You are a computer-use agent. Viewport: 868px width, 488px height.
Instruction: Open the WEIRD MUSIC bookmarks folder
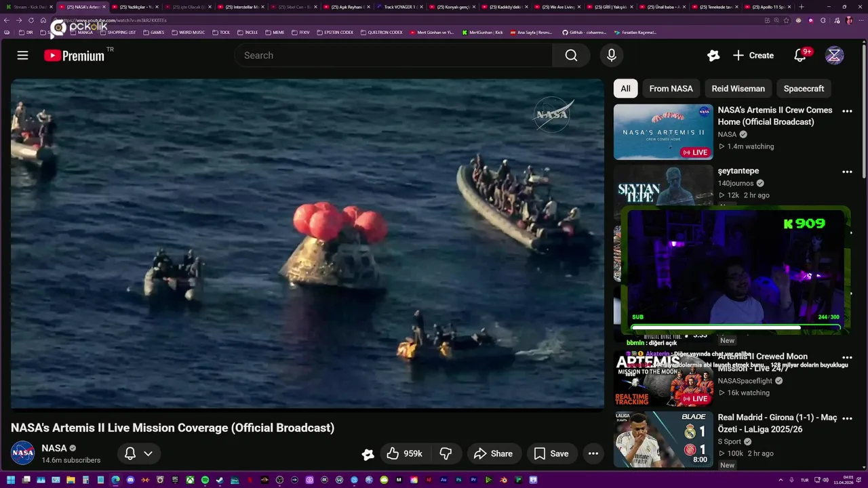coord(188,33)
